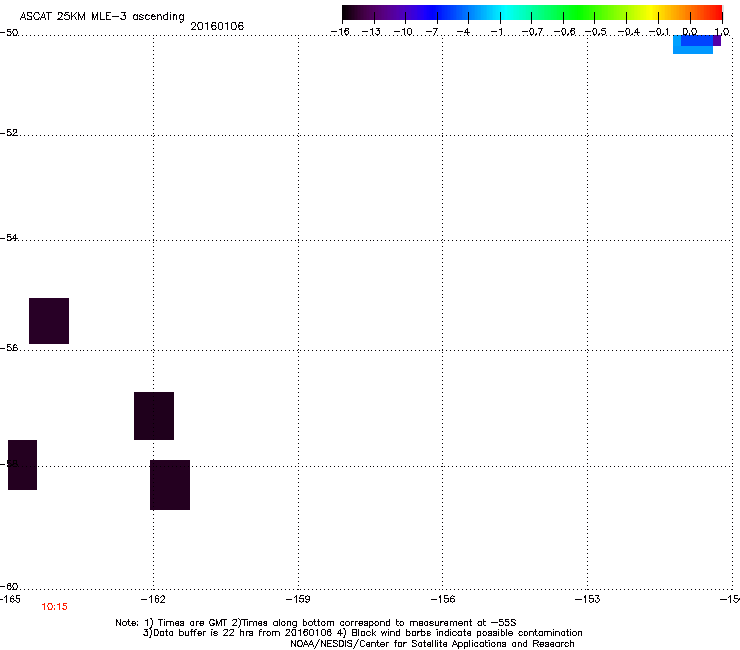740x650 pixels.
Task: Click the -16 color bar label
Action: 340,32
